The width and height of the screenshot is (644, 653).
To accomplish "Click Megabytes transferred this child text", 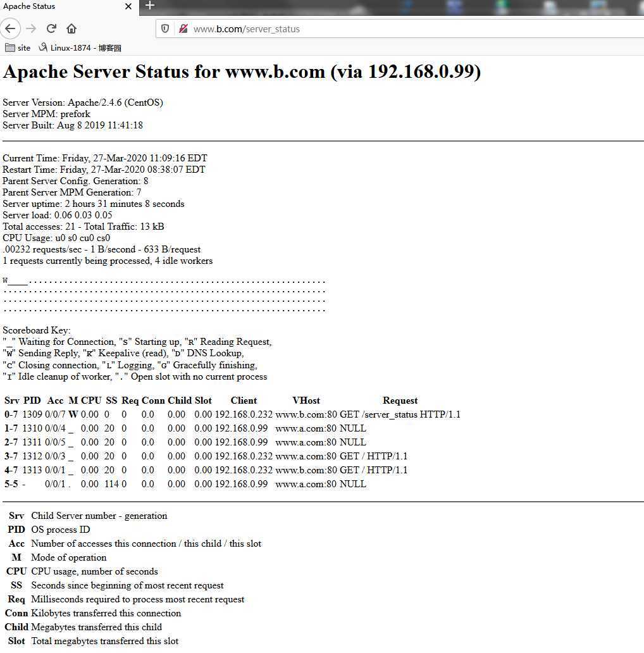I will (97, 627).
